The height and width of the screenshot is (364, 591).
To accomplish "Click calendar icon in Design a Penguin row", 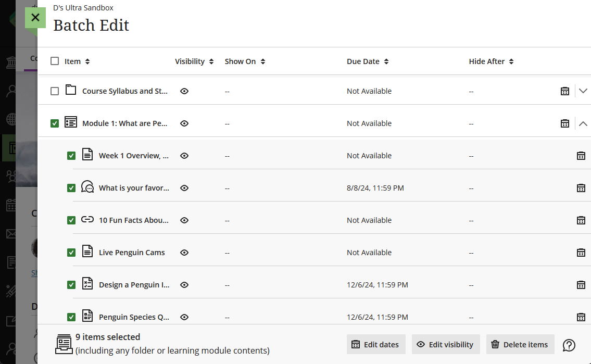I will [581, 285].
